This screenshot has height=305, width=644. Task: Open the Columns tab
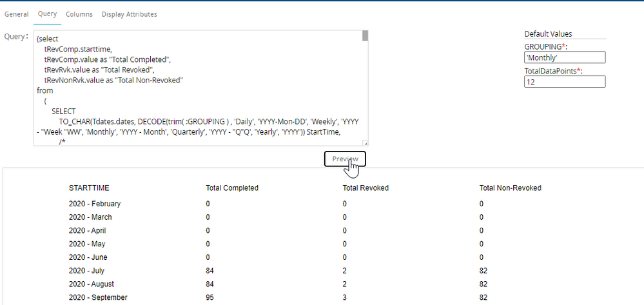click(x=79, y=14)
